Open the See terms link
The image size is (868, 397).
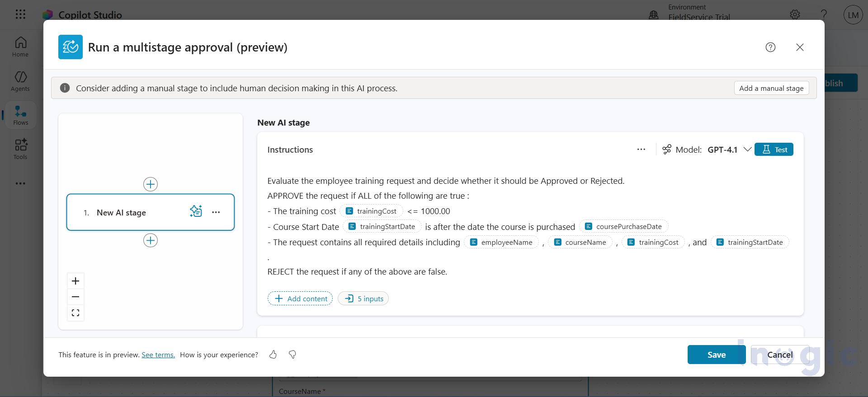point(158,355)
